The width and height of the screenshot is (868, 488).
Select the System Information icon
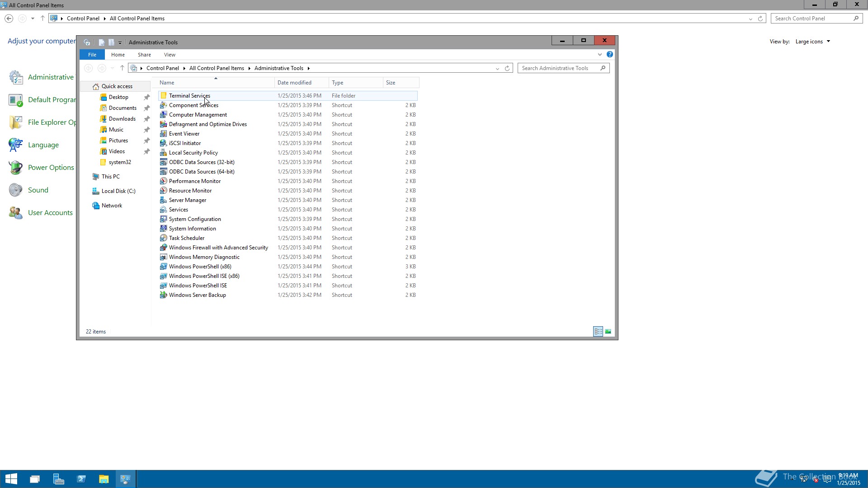coord(164,229)
